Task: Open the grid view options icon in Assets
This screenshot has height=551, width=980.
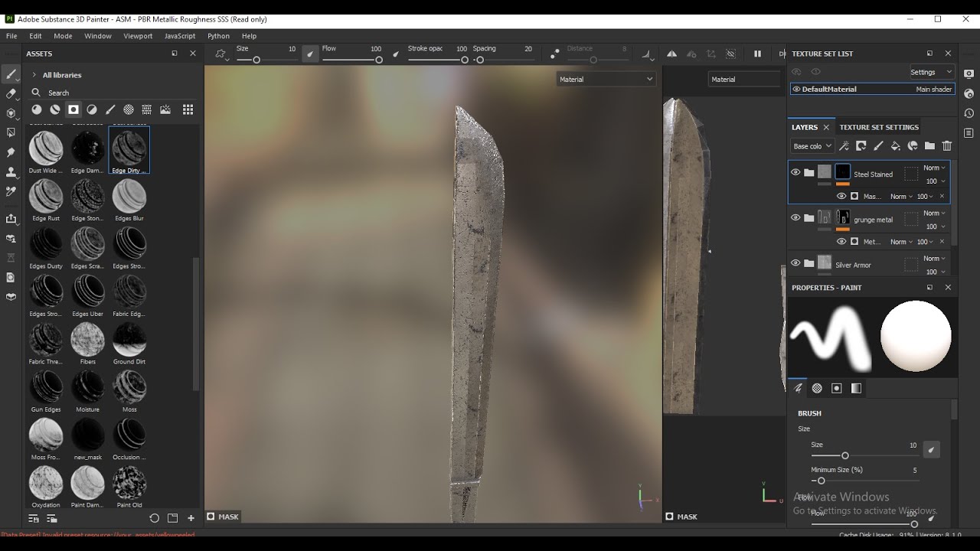Action: (x=188, y=109)
